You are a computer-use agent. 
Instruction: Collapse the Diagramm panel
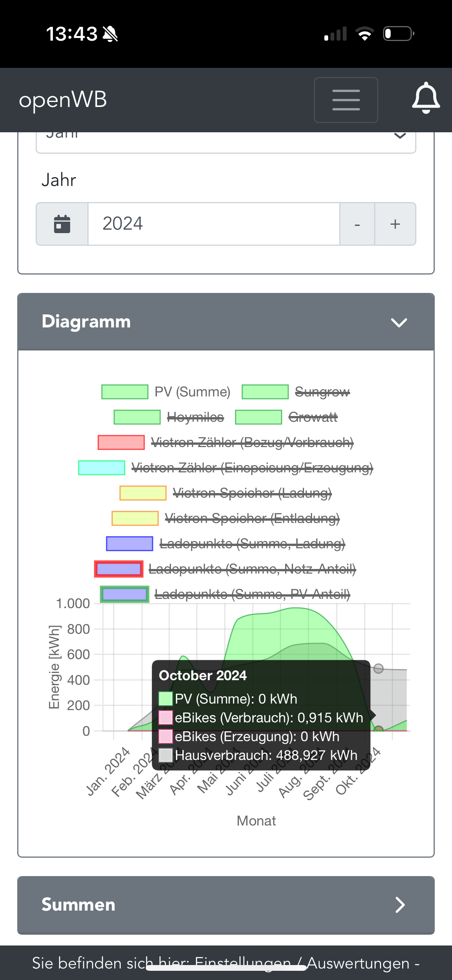tap(399, 322)
